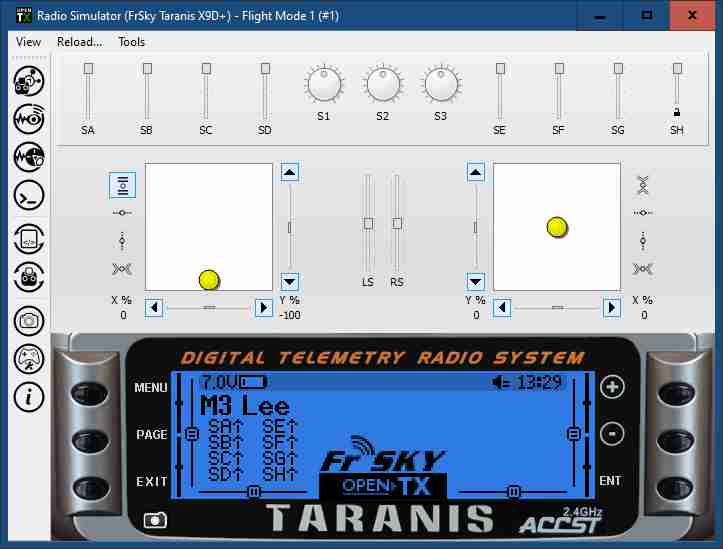Open joystick settings sidebar icon
The height and width of the screenshot is (549, 723).
click(29, 359)
